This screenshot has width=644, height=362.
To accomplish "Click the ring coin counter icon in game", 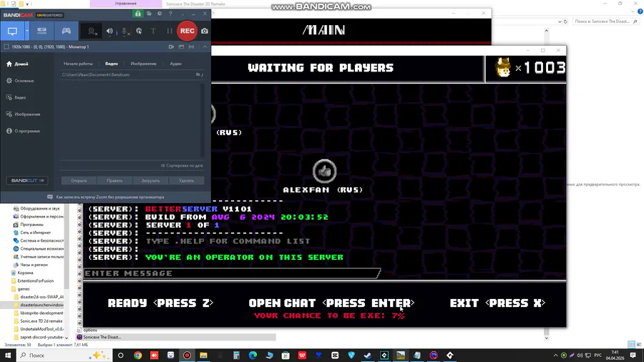I will pyautogui.click(x=503, y=68).
